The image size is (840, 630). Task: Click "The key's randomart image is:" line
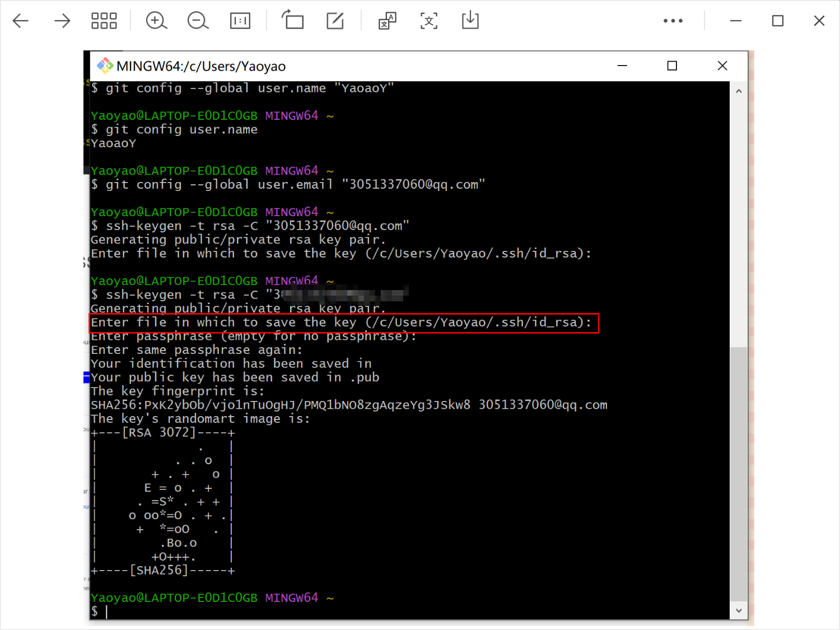pos(200,419)
